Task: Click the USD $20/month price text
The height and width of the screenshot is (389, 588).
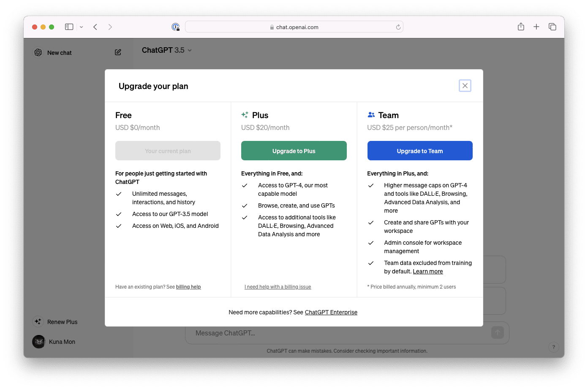Action: [x=265, y=127]
